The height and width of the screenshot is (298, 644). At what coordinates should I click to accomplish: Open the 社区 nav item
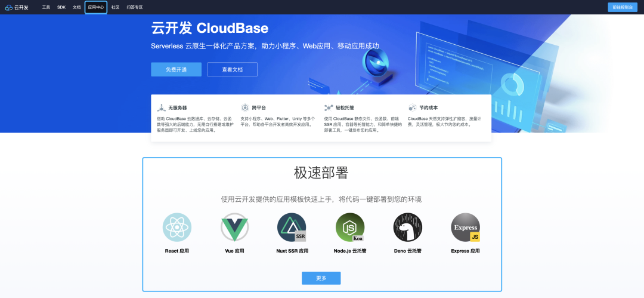click(116, 7)
